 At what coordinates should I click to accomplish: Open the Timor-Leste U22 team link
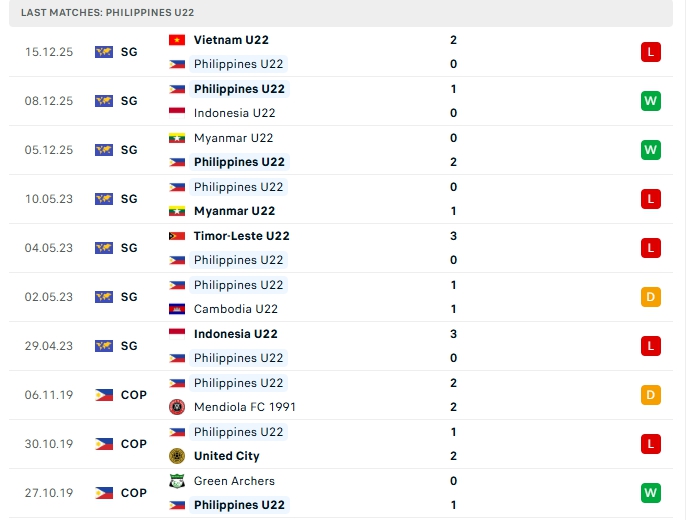[x=241, y=236]
